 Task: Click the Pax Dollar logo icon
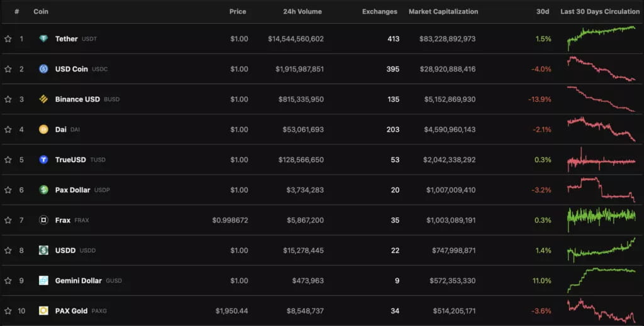coord(43,190)
